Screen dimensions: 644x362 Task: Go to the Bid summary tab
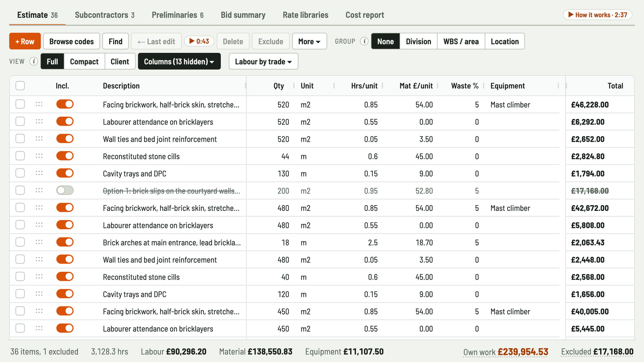coord(243,15)
